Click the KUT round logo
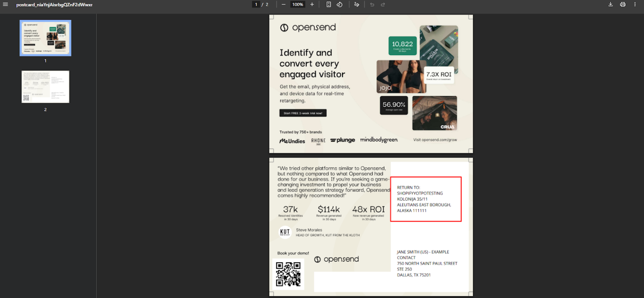The image size is (644, 298). (x=285, y=232)
